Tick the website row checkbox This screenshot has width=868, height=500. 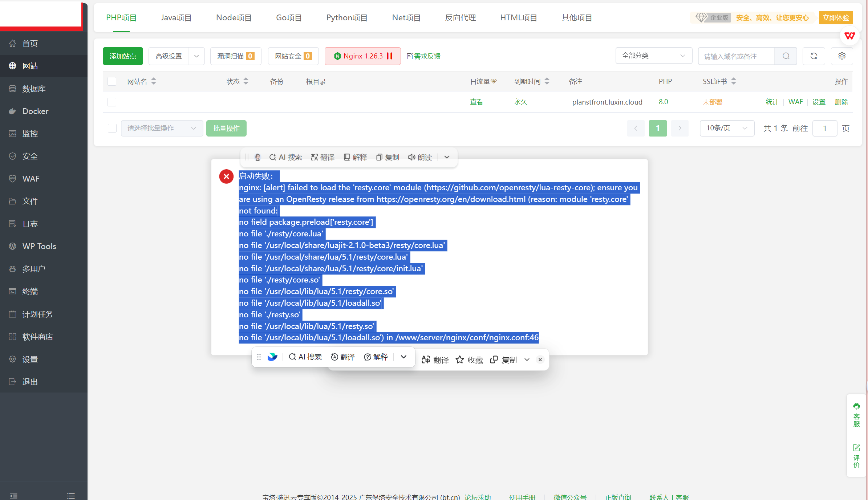112,102
